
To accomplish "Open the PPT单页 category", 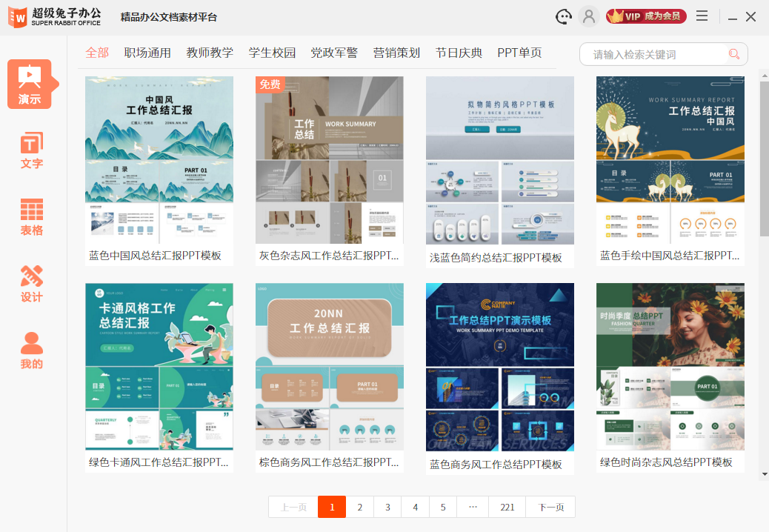I will click(520, 53).
